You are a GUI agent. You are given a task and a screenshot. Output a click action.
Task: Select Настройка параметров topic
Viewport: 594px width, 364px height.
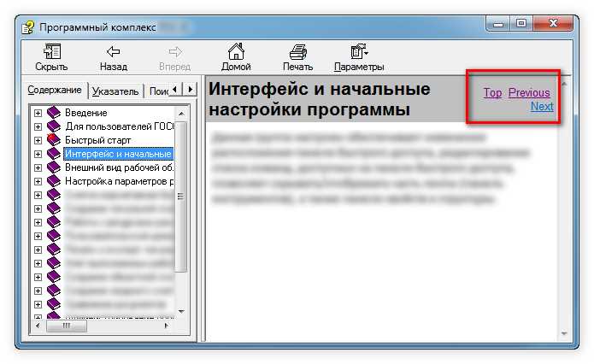pos(120,181)
